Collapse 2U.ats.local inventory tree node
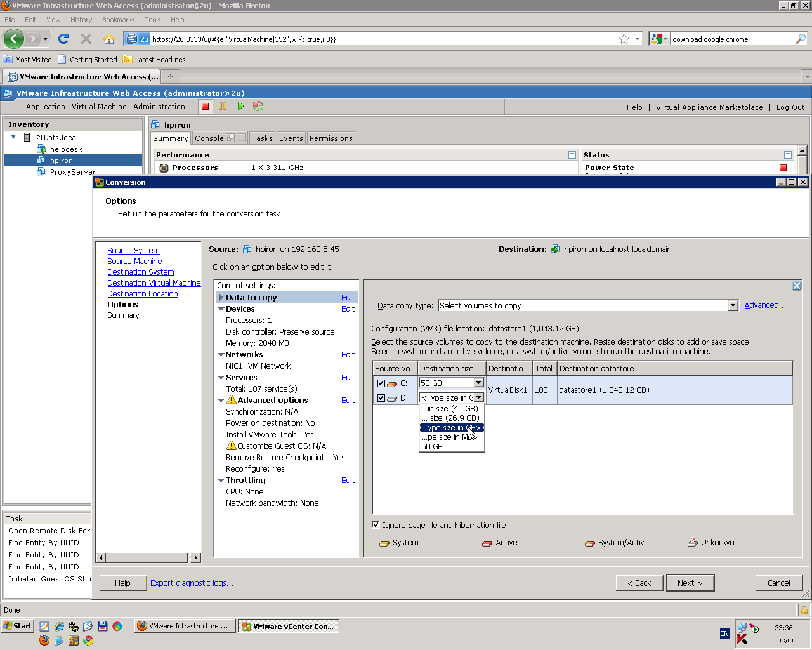The width and height of the screenshot is (812, 650). click(13, 137)
